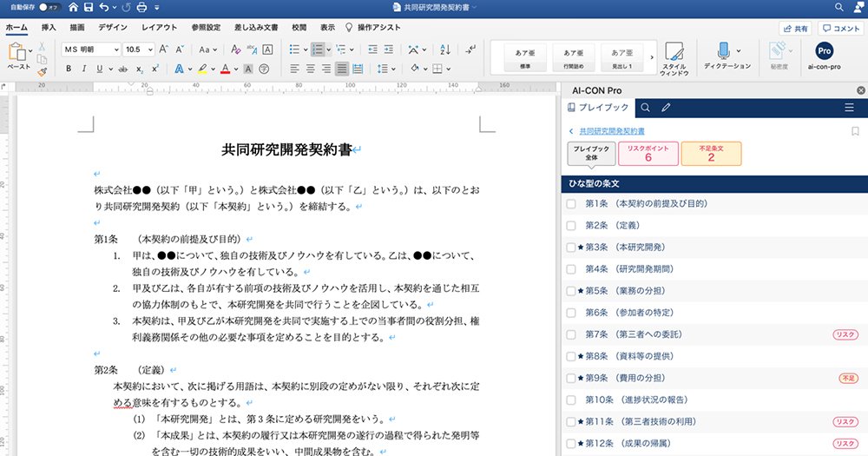The image size is (868, 456).
Task: Open the 共同研究開発契約書 breadcrumb link
Action: (612, 131)
